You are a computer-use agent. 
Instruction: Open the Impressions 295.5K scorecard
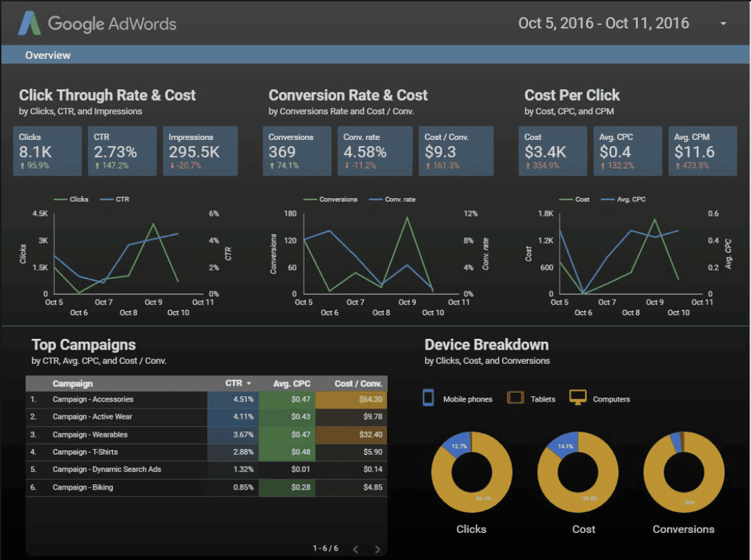(x=200, y=151)
